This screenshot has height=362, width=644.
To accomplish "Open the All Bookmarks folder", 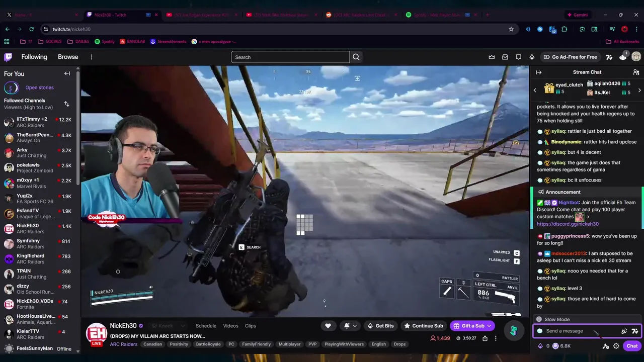I will coord(622,41).
